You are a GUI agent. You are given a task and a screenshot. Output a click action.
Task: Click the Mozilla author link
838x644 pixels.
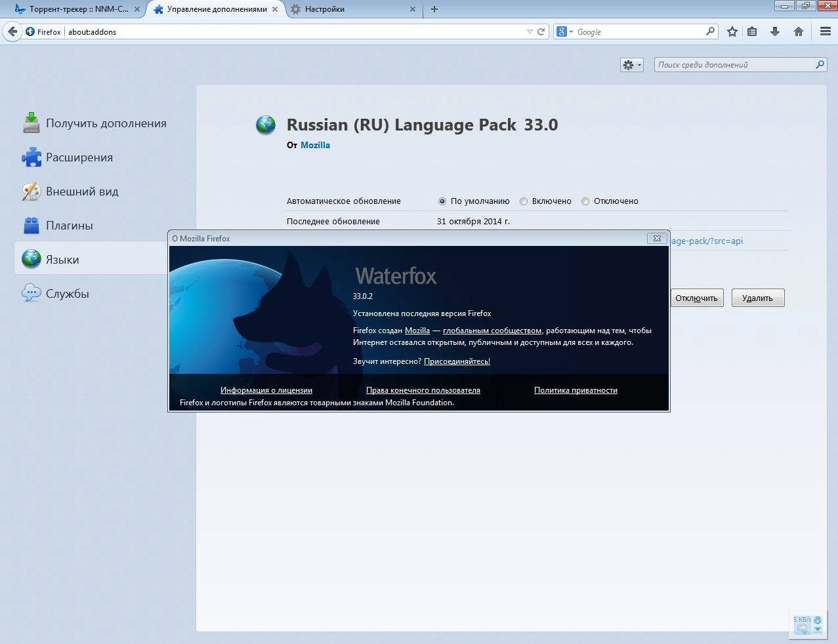click(x=315, y=146)
